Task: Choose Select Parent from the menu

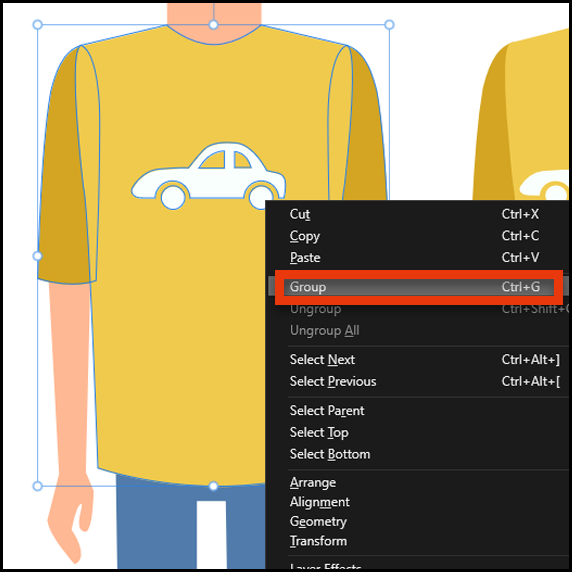Action: click(x=418, y=411)
